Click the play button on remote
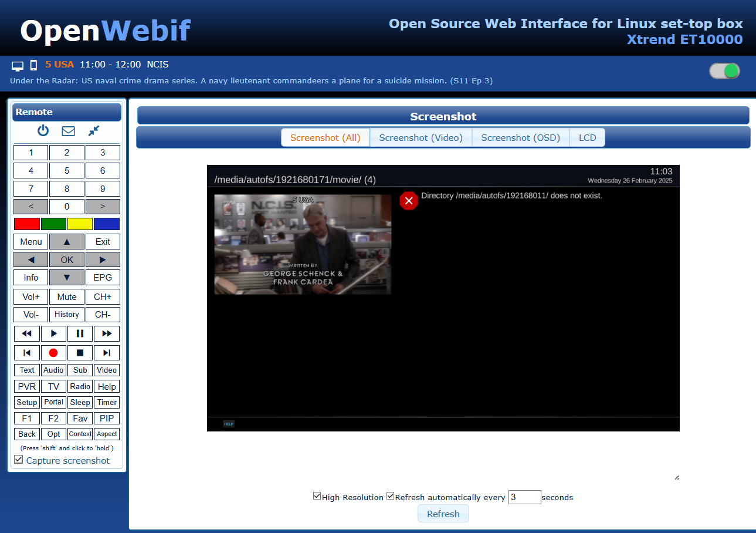 coord(53,333)
